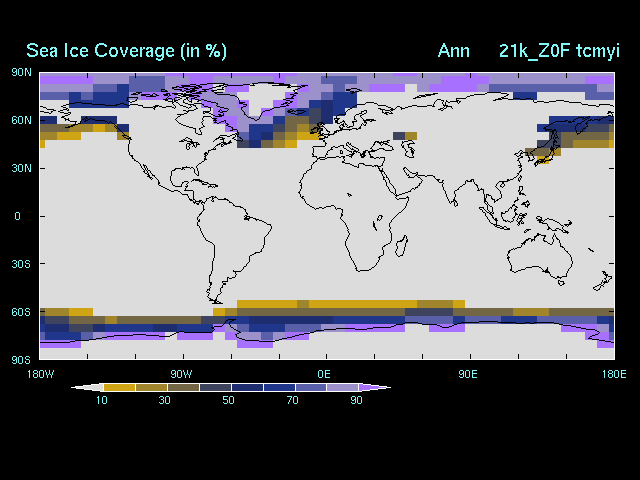The image size is (640, 480).
Task: Select the 30N latitude axis label
Action: coord(21,168)
